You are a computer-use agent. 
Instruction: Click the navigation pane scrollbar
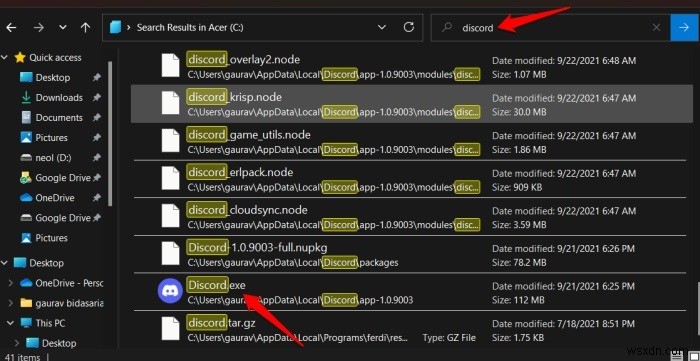click(x=110, y=134)
